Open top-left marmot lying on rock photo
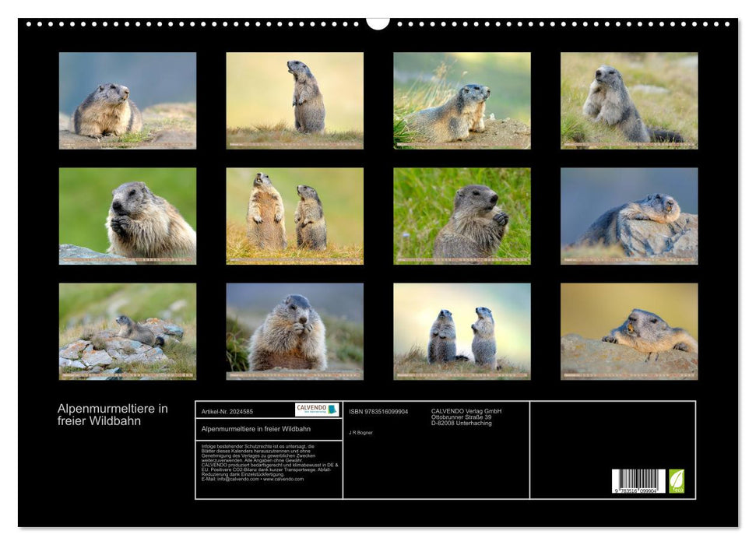The height and width of the screenshot is (545, 756). [128, 100]
